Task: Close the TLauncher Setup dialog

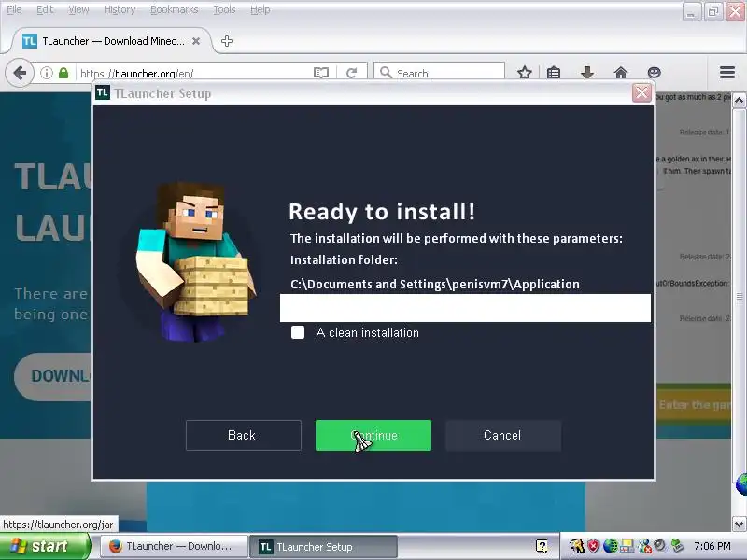Action: (641, 92)
